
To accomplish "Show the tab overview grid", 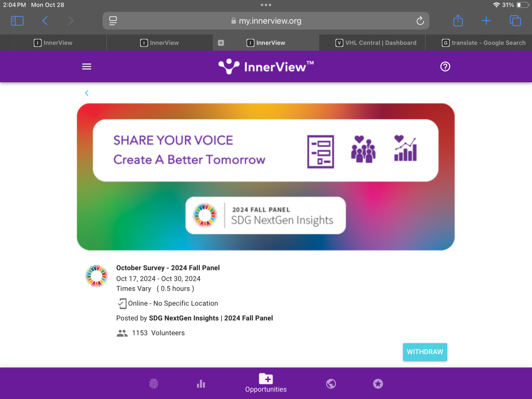I will [515, 21].
